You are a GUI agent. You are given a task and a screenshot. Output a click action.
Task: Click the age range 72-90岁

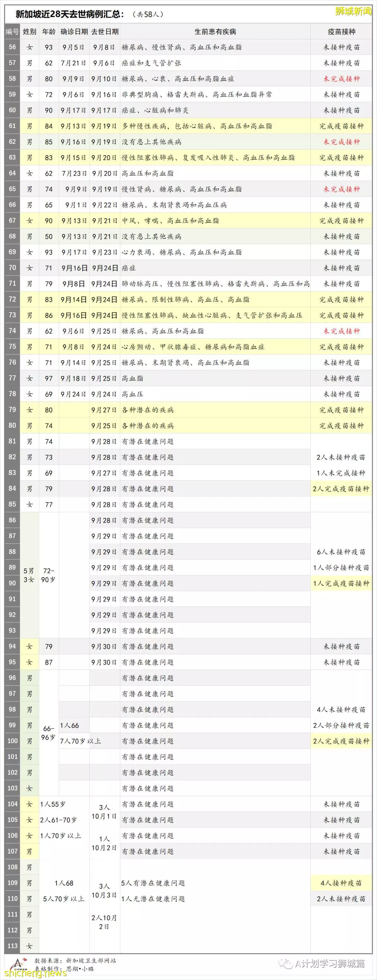49,575
